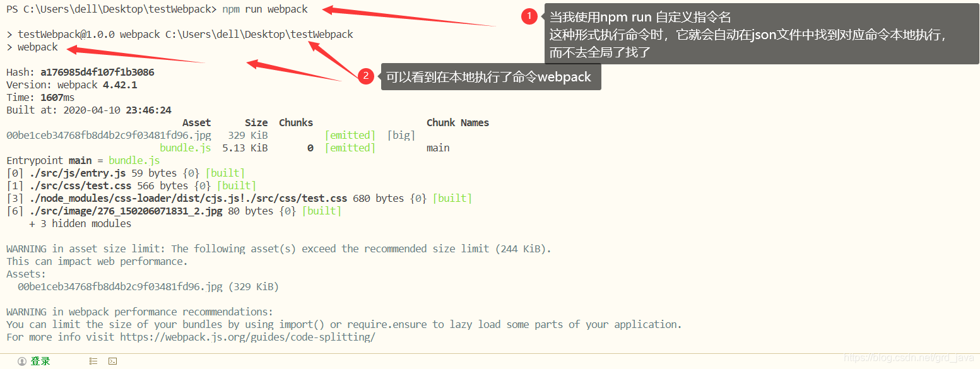The image size is (980, 369).
Task: Click the 'WARNING in asset size limit' line
Action: coord(279,249)
